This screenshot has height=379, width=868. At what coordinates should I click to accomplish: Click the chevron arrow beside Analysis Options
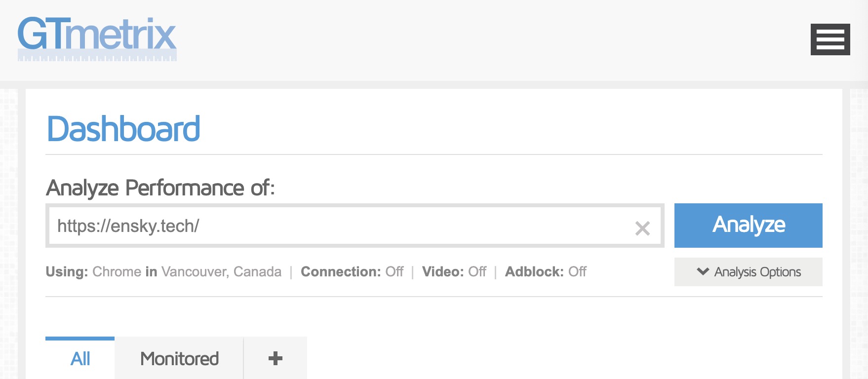pos(703,271)
